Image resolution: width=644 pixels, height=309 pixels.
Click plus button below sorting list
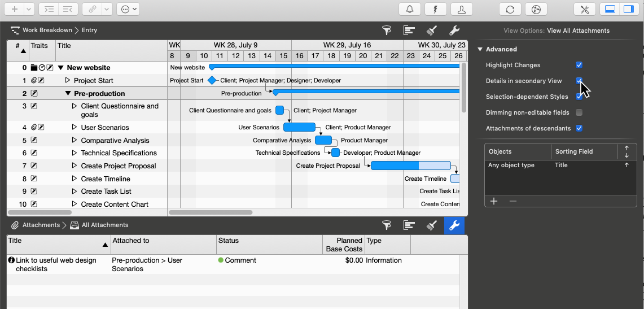click(494, 201)
